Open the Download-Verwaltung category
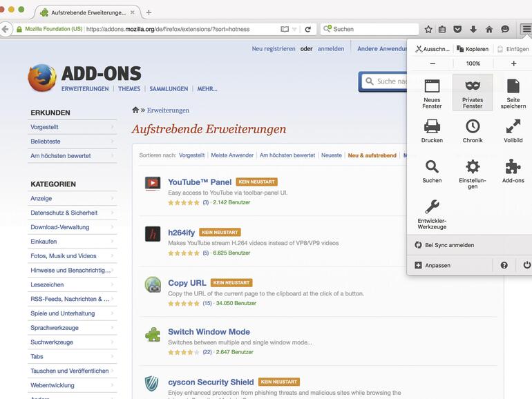Viewport: 532px width, 399px height. pos(73,227)
